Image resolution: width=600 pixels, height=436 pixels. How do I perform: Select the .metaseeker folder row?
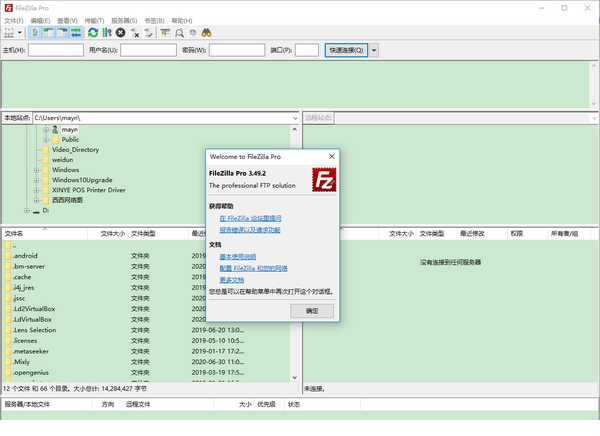(x=146, y=351)
